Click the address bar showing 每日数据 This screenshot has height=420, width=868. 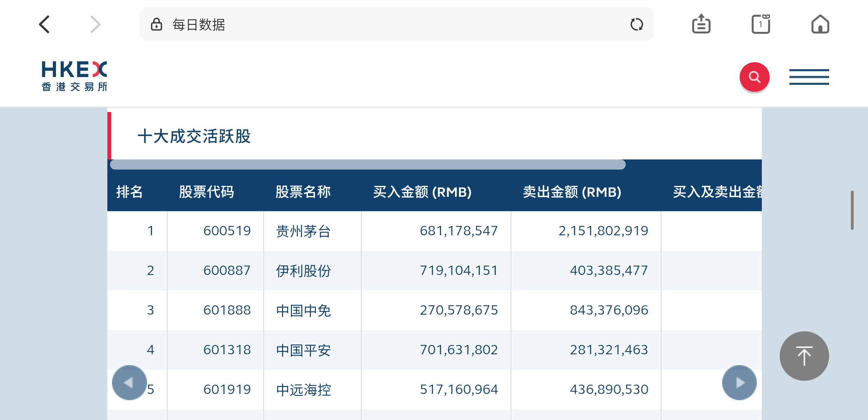coord(389,24)
